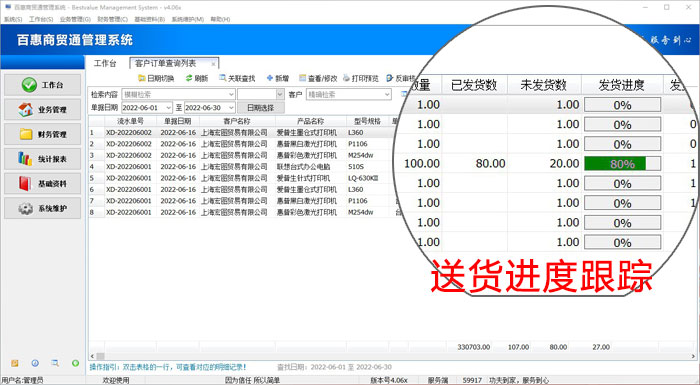Click the green round icon at sidebar bottom
Screen dimensions: 700x385
[75, 363]
